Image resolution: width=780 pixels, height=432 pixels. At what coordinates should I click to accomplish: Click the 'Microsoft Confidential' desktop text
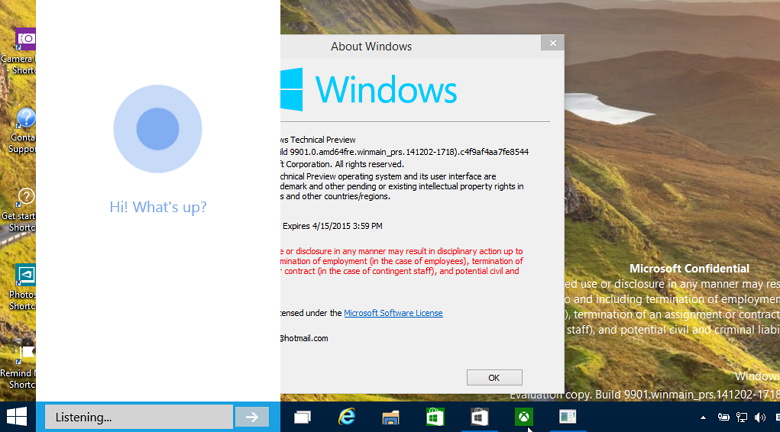689,269
